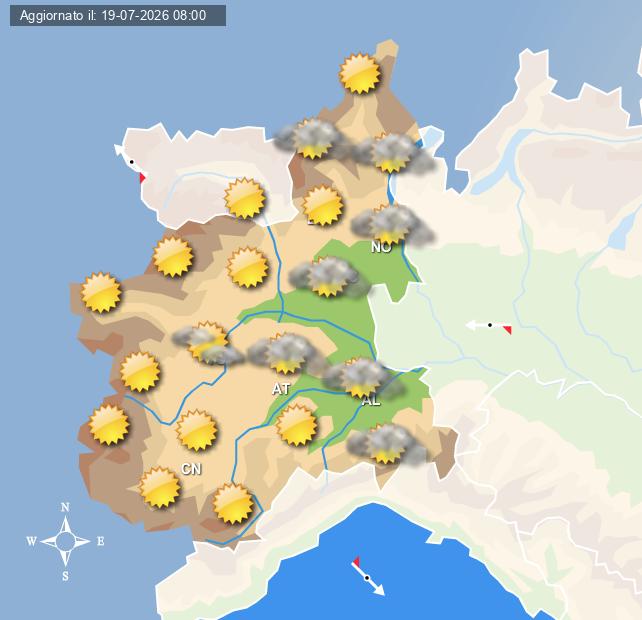Image resolution: width=642 pixels, height=620 pixels.
Task: Click the AT province label
Action: click(x=281, y=389)
